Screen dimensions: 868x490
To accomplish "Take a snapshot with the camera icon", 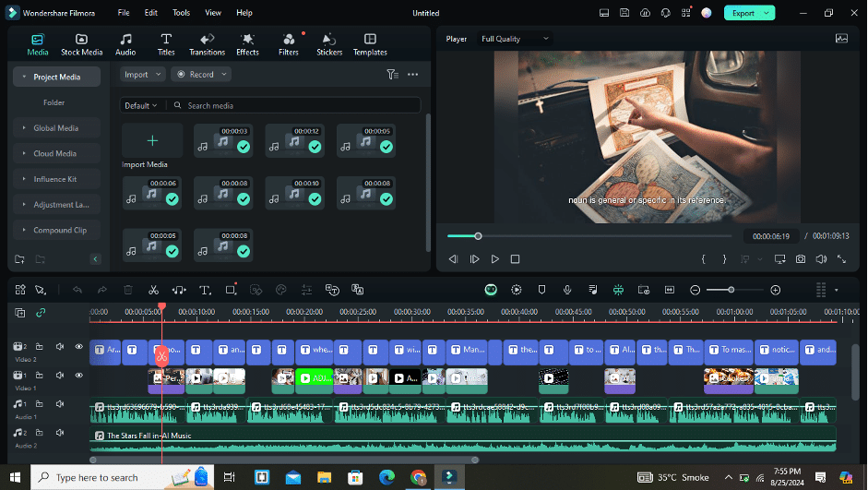I will [x=801, y=259].
